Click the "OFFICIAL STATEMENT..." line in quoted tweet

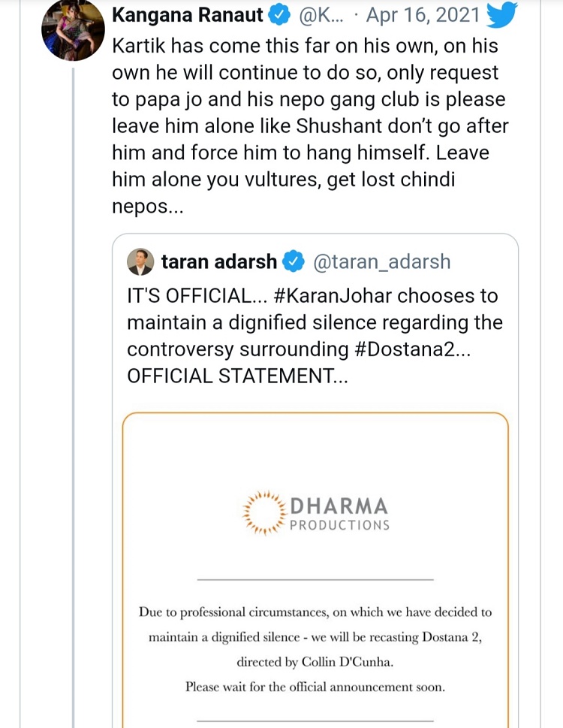[237, 376]
